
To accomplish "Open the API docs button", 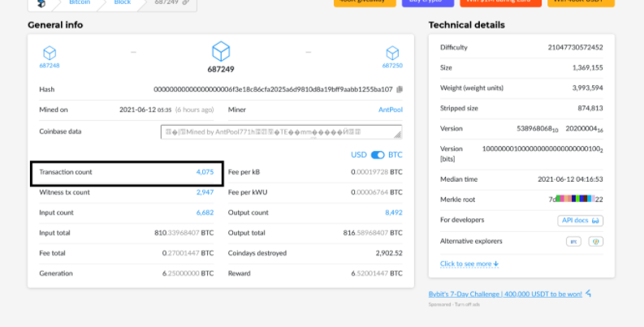I will (580, 221).
